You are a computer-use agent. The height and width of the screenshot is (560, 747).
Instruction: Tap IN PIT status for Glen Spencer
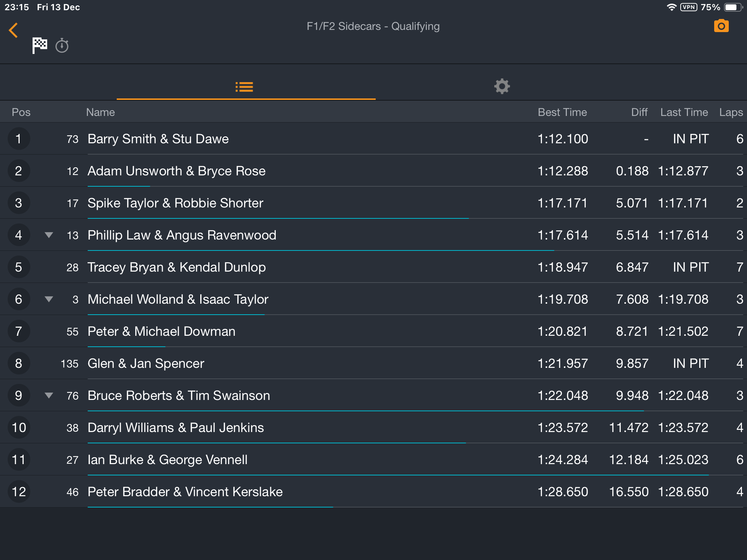(691, 363)
